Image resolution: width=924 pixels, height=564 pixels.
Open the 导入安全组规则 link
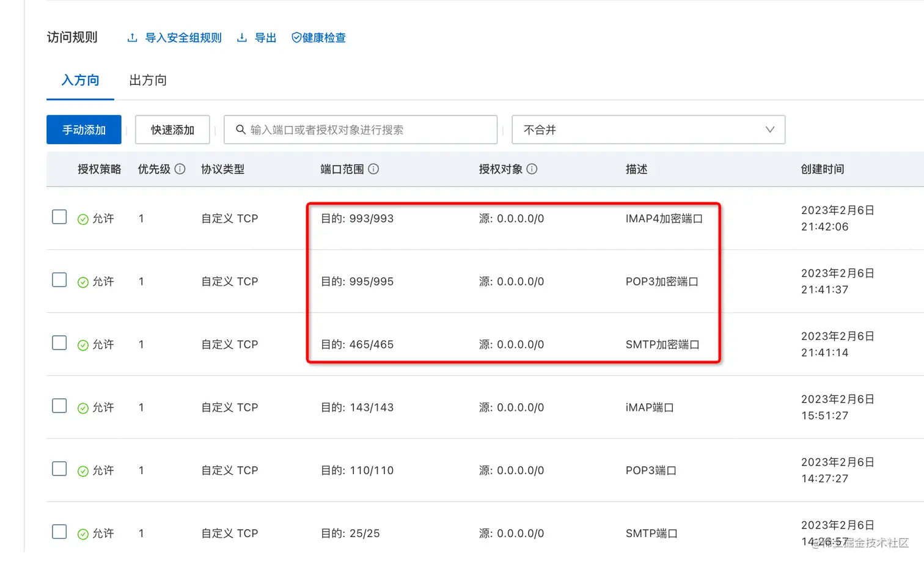(183, 38)
